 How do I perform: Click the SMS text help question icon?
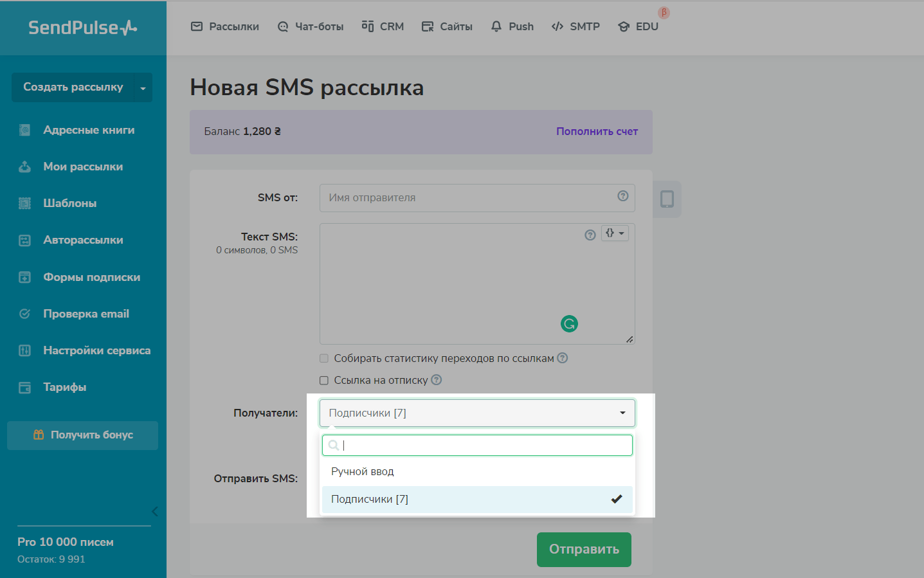pyautogui.click(x=590, y=235)
